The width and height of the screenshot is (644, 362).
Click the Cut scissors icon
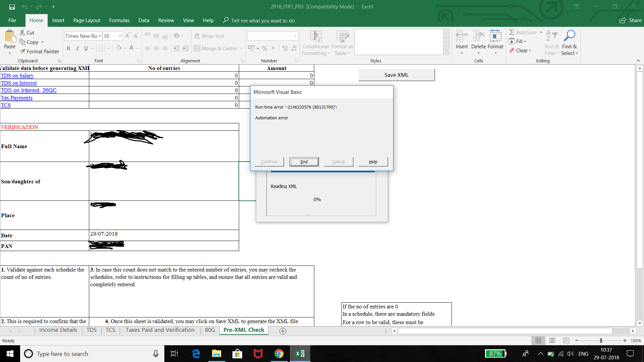tap(22, 33)
